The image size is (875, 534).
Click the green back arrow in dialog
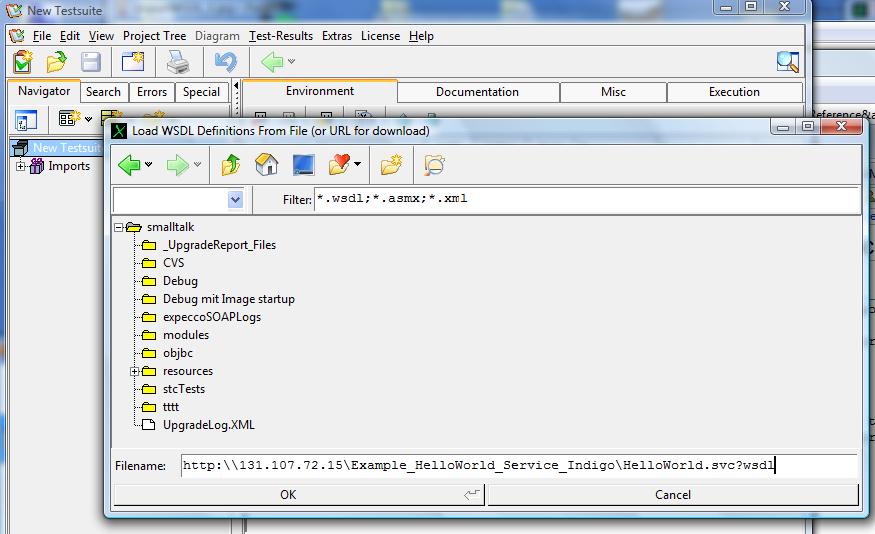[x=129, y=164]
